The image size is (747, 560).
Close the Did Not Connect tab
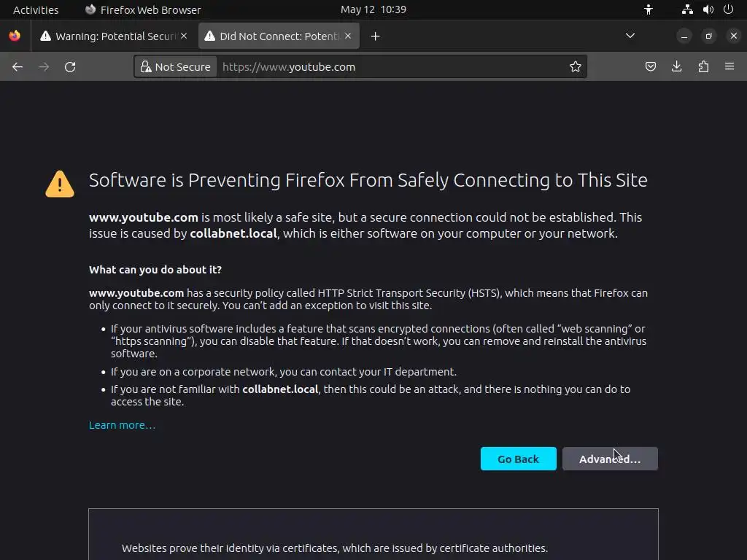tap(348, 36)
